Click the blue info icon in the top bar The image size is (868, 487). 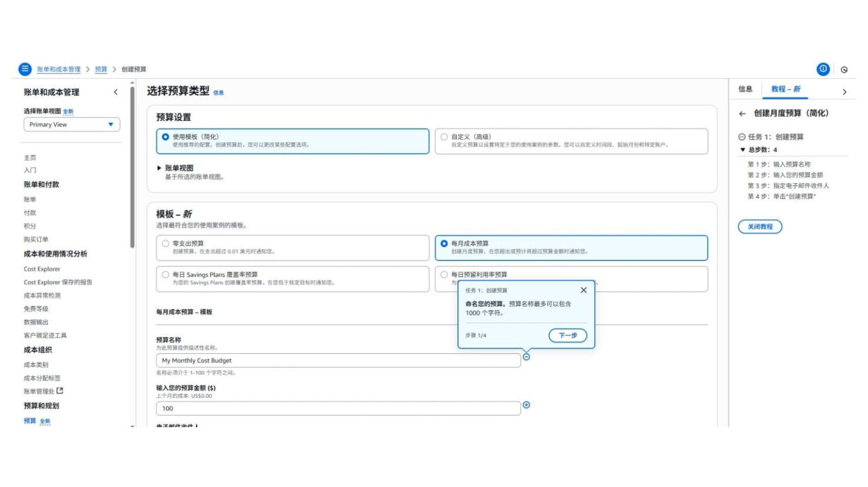coord(823,69)
